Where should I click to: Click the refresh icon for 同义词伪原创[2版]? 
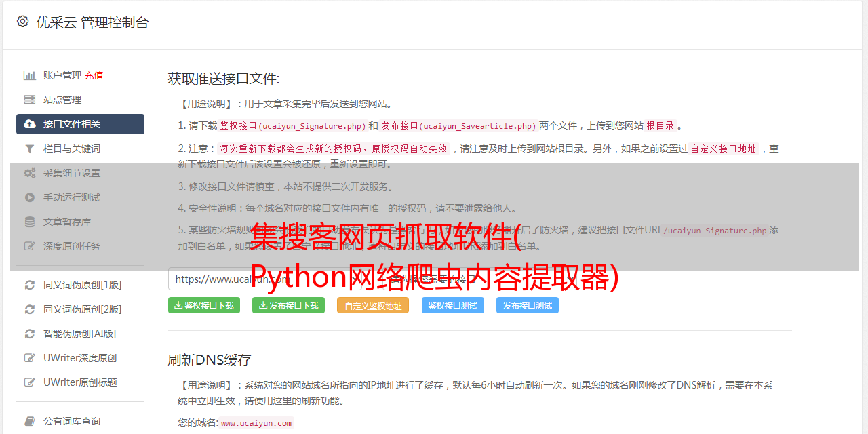30,309
